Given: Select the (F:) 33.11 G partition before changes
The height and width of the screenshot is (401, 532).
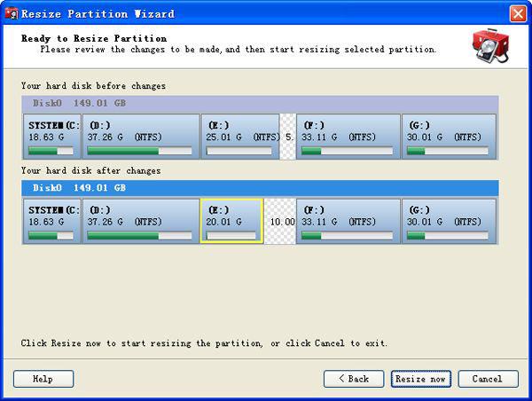Looking at the screenshot, I should (347, 136).
